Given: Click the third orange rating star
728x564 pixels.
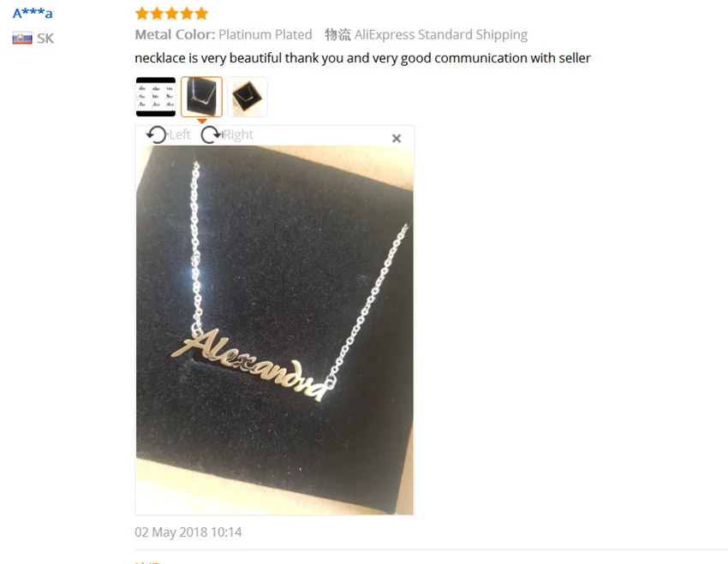Looking at the screenshot, I should pyautogui.click(x=172, y=14).
